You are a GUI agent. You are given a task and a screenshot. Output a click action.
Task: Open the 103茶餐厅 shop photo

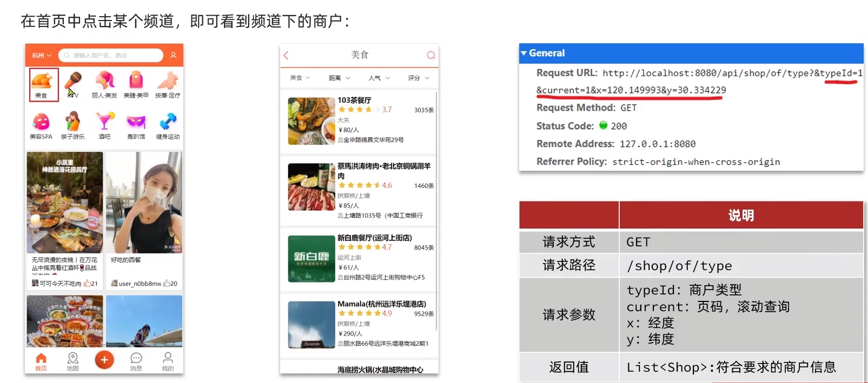(312, 121)
